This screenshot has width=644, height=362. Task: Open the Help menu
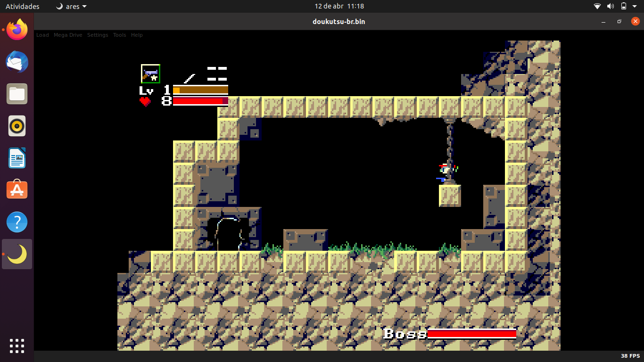click(137, 35)
